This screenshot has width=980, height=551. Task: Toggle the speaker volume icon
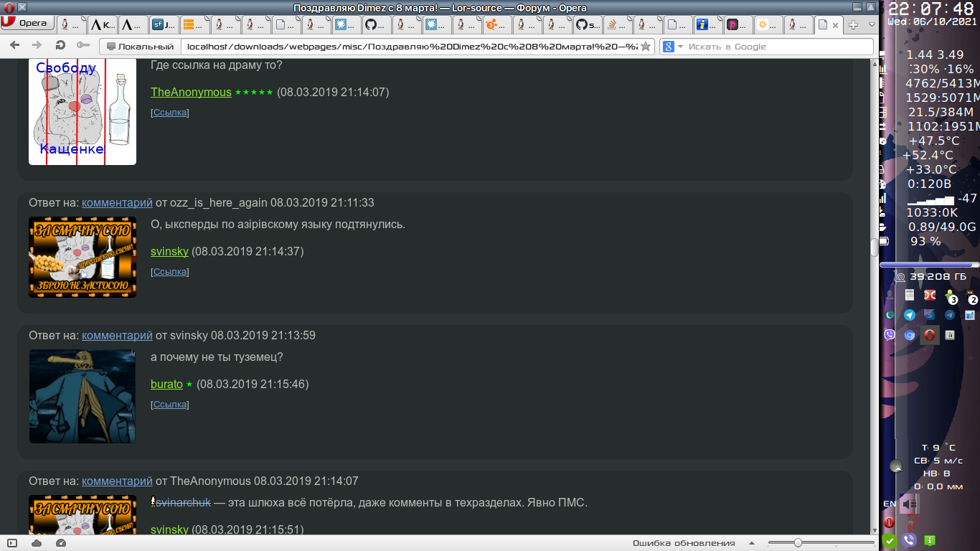[910, 504]
